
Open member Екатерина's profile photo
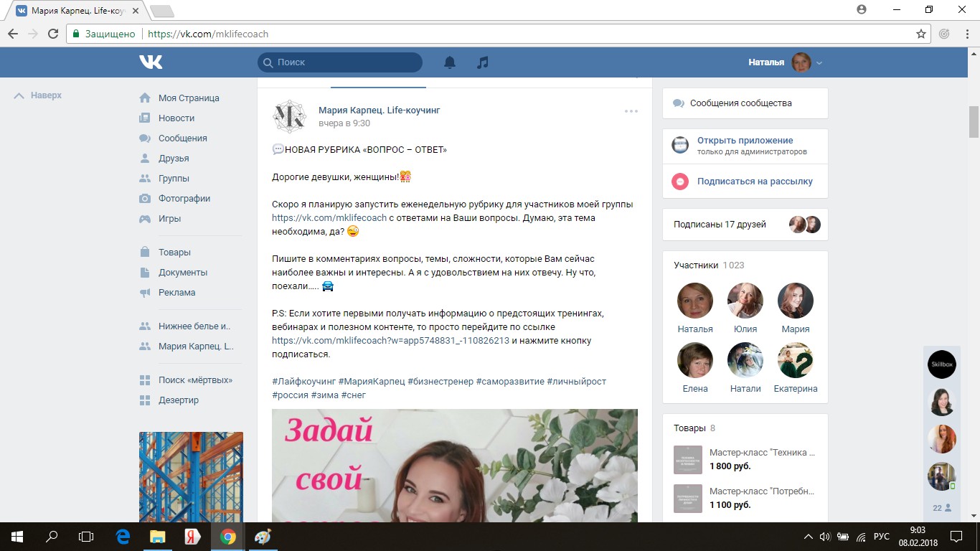tap(796, 360)
